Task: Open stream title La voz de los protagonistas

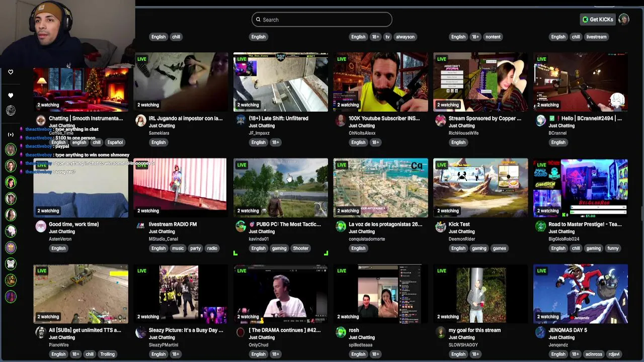Action: [x=385, y=224]
